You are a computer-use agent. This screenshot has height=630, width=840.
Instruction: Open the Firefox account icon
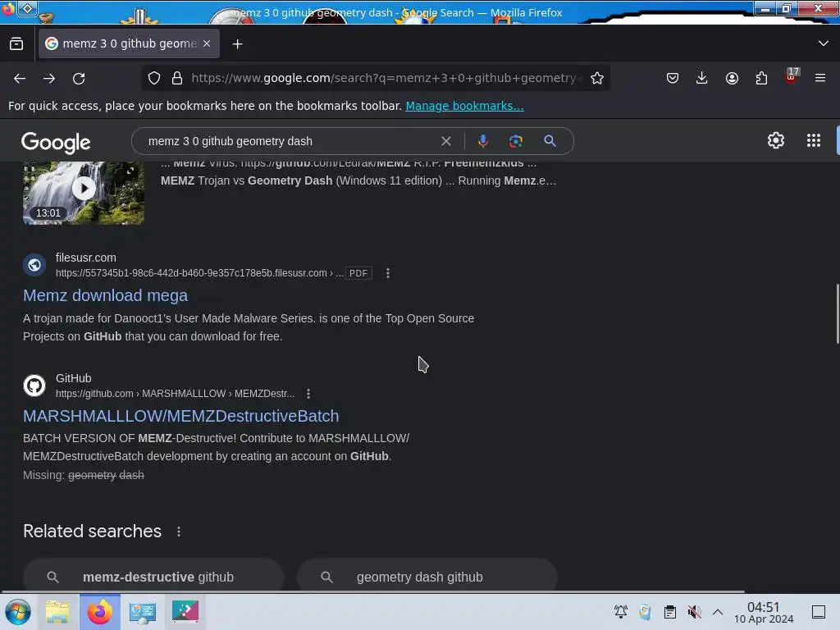coord(732,78)
